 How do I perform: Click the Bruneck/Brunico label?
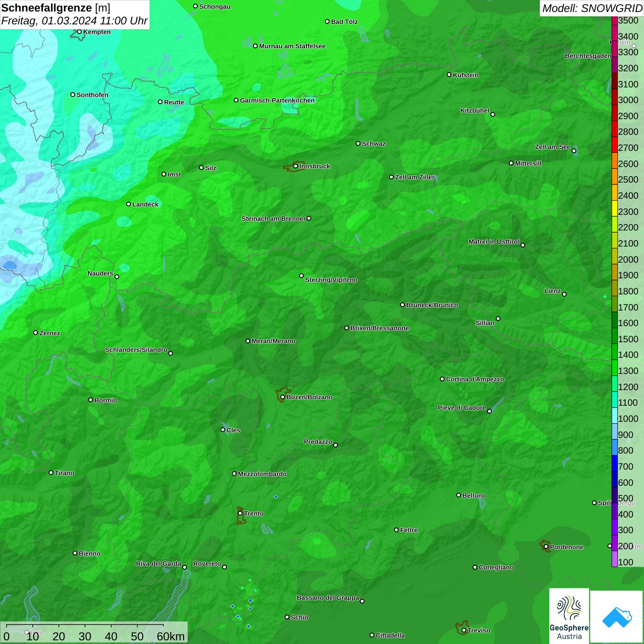[432, 305]
